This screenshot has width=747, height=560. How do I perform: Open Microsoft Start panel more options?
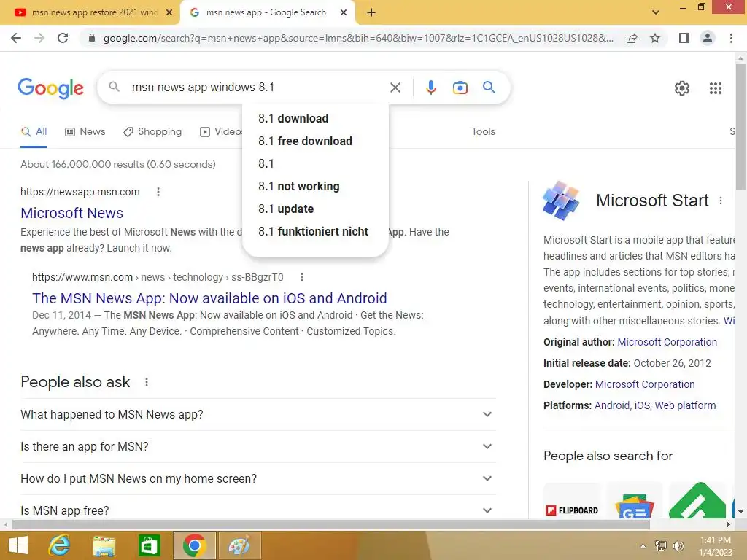point(720,201)
